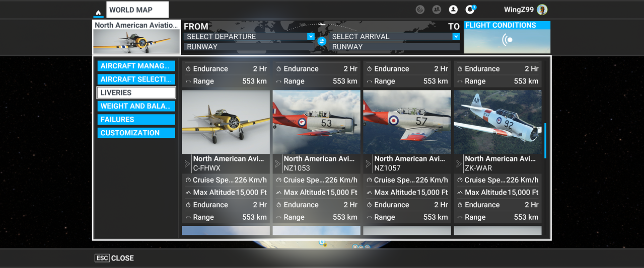The height and width of the screenshot is (268, 644).
Task: Select the yellow C-FHWX livery thumbnail
Action: pyautogui.click(x=226, y=122)
